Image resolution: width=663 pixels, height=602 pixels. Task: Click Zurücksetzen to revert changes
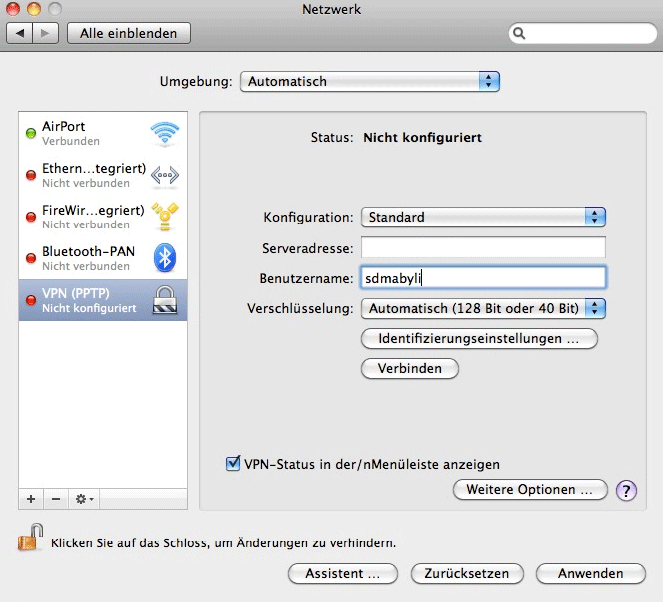[467, 573]
